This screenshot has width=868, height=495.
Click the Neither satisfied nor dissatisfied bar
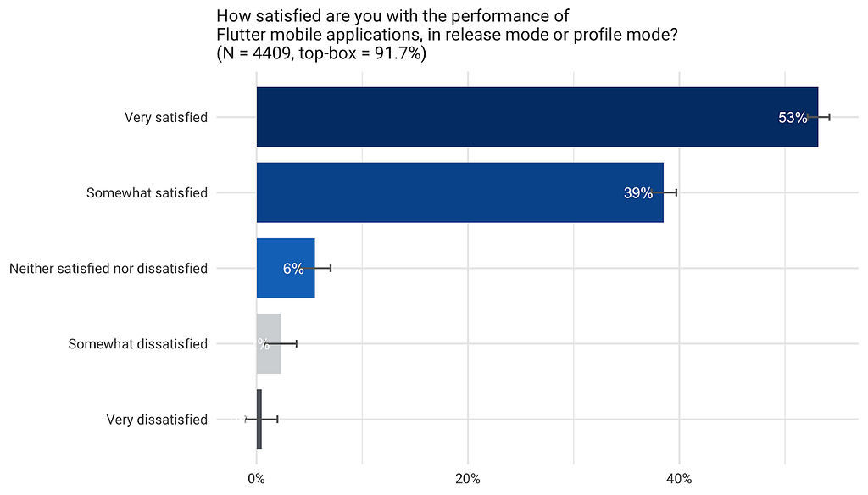(x=286, y=269)
